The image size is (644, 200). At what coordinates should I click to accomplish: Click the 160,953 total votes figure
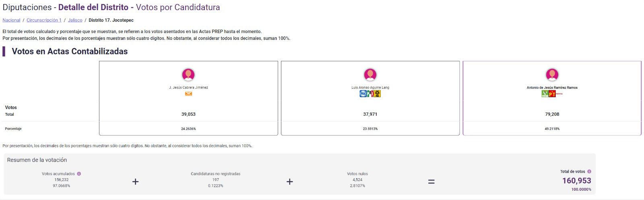pyautogui.click(x=576, y=181)
